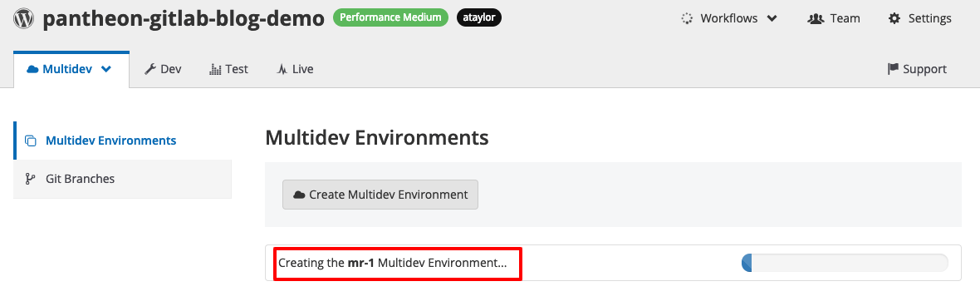Viewport: 980px width, 306px height.
Task: Click the Dev wrench icon
Action: coord(150,69)
